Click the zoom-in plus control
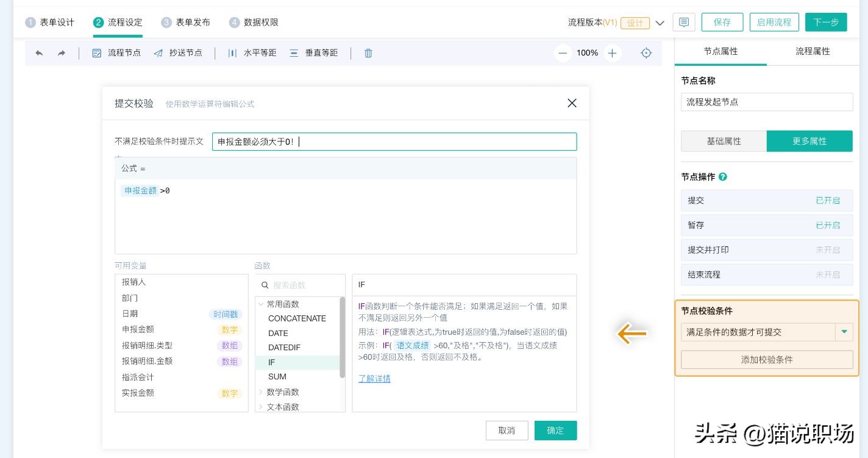This screenshot has width=868, height=458. [612, 53]
